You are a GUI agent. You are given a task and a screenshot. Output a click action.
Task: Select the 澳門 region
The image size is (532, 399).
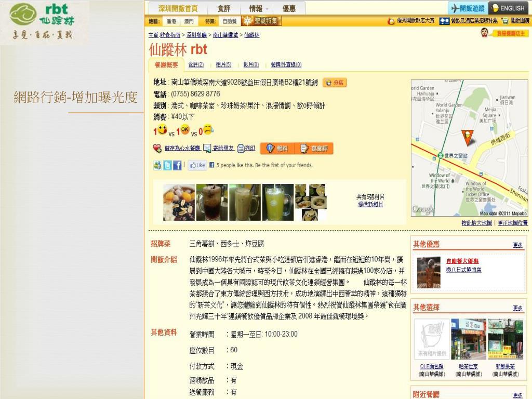(189, 21)
